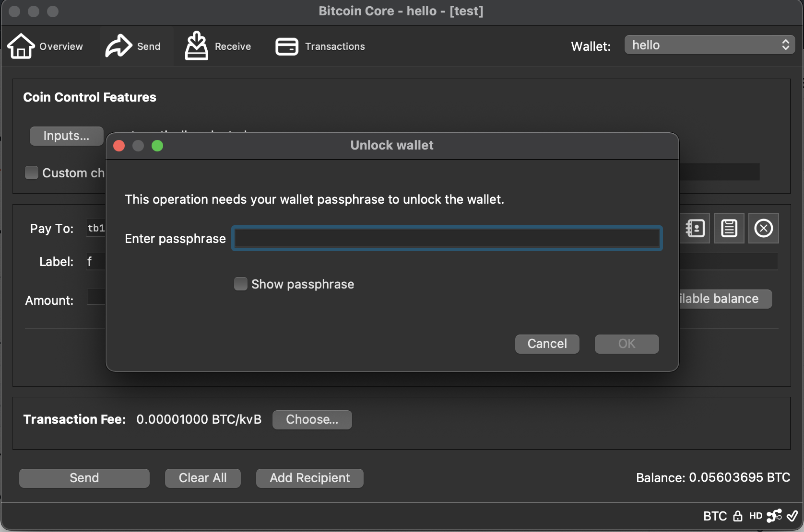Screen dimensions: 804x532
Task: Click the Overview house icon
Action: click(21, 46)
